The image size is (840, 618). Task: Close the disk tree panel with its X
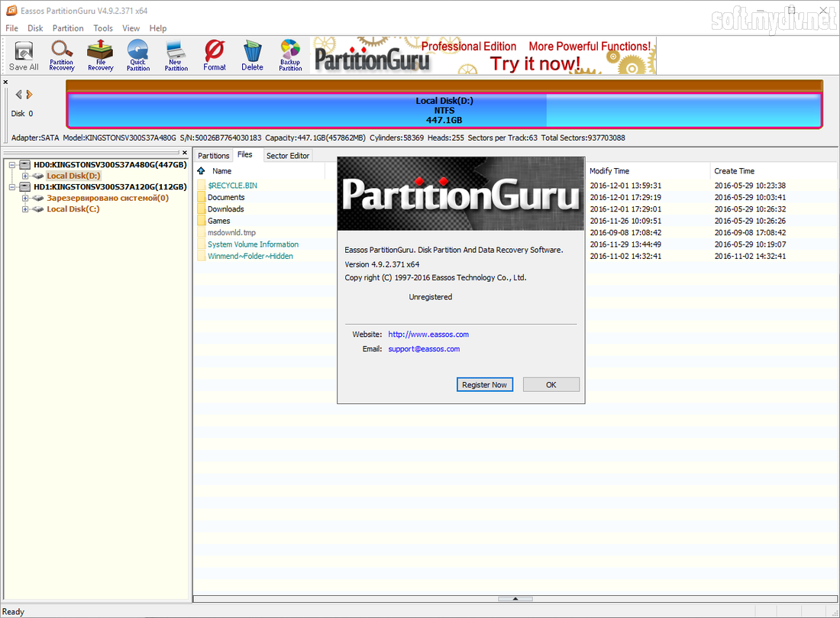click(185, 153)
